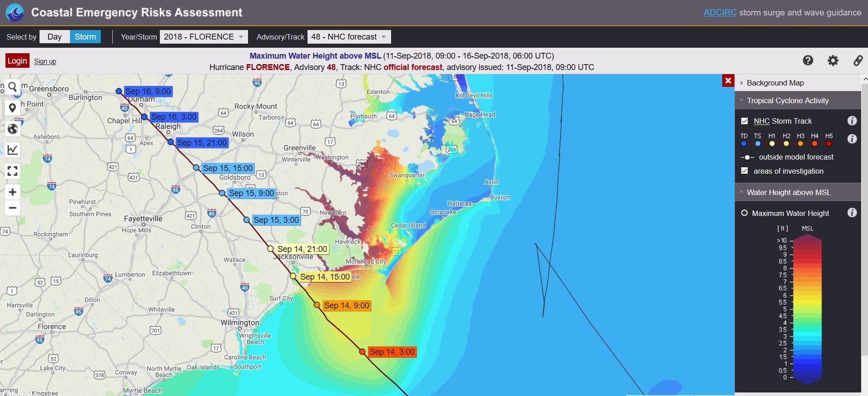Collapse the Water Height above MSL section
The width and height of the screenshot is (868, 396).
click(x=798, y=192)
